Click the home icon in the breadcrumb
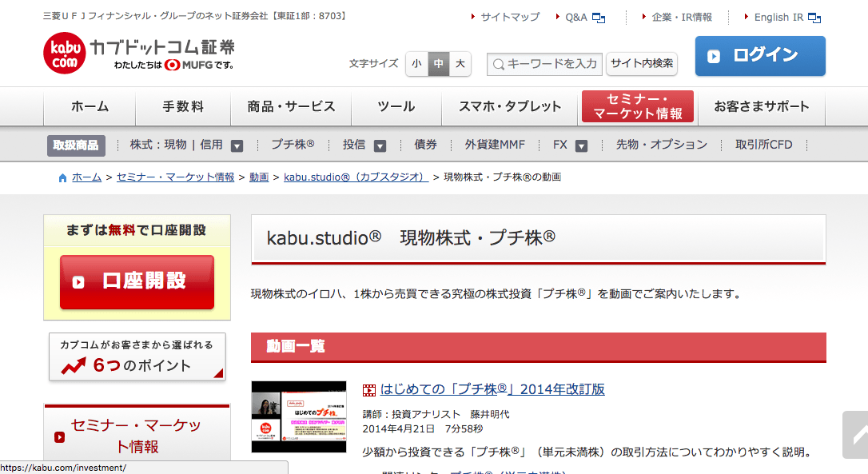The image size is (868, 474). [x=63, y=177]
